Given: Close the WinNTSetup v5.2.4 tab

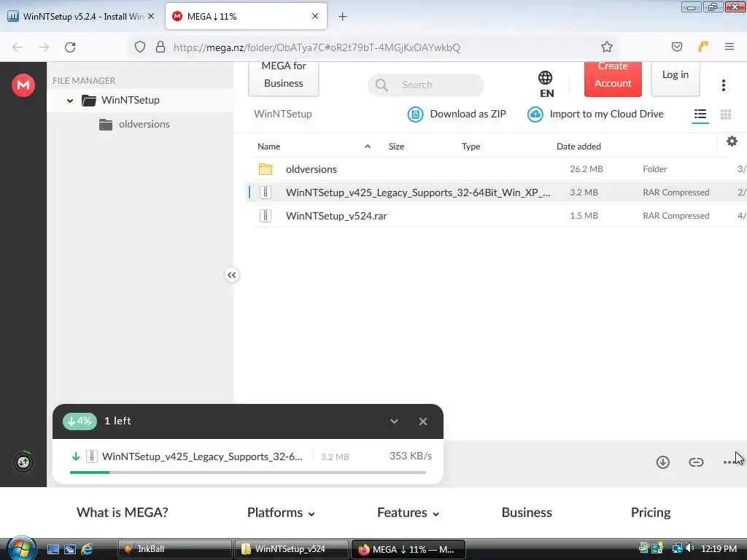Looking at the screenshot, I should 151,16.
